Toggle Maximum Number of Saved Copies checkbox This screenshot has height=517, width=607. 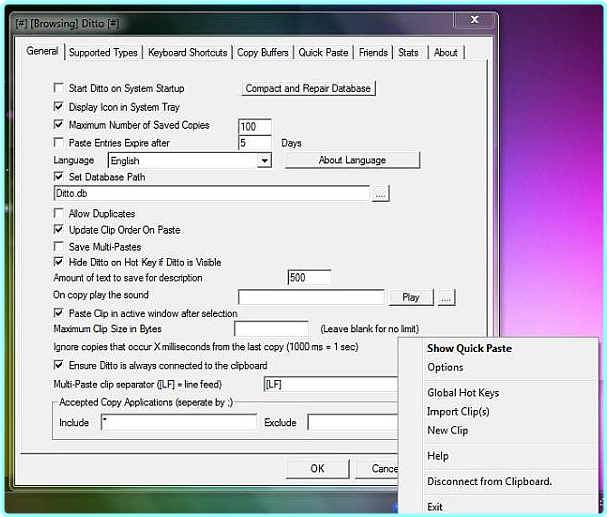click(58, 124)
